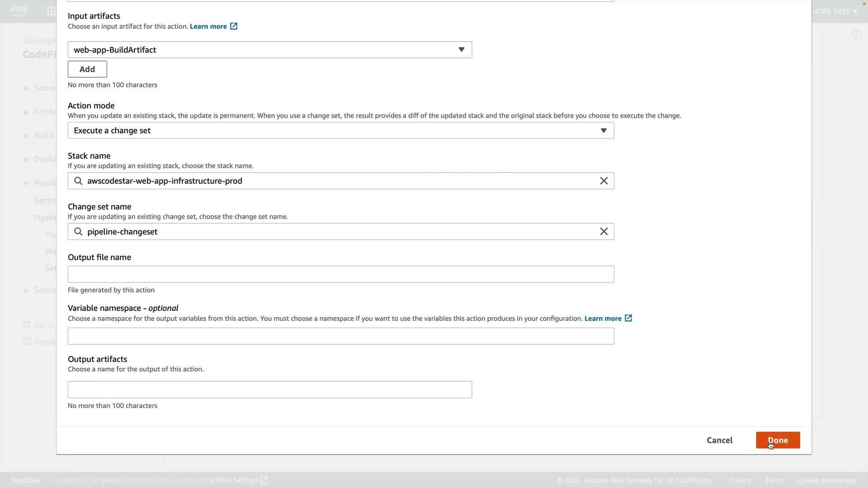Clear the Stack name field with X icon
Image resolution: width=868 pixels, height=488 pixels.
604,181
